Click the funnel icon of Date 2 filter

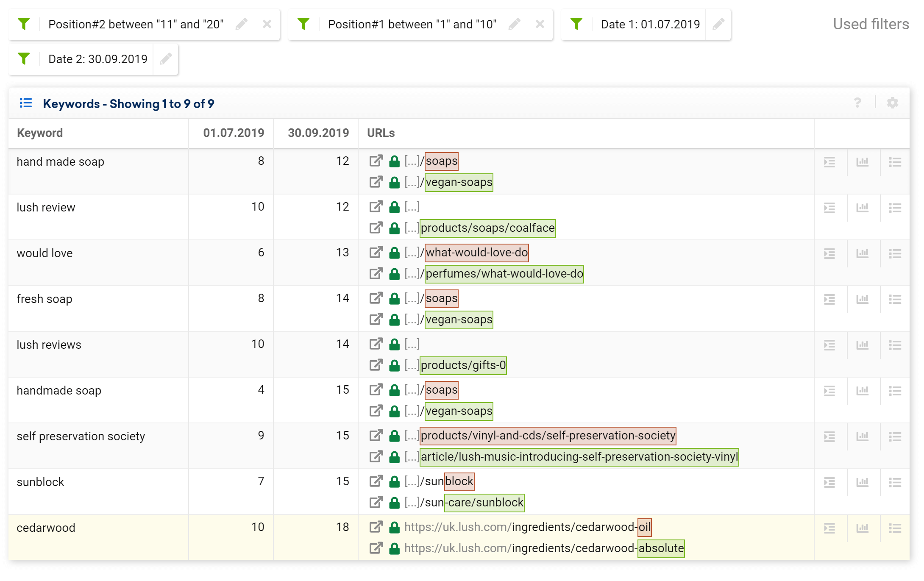pos(24,59)
